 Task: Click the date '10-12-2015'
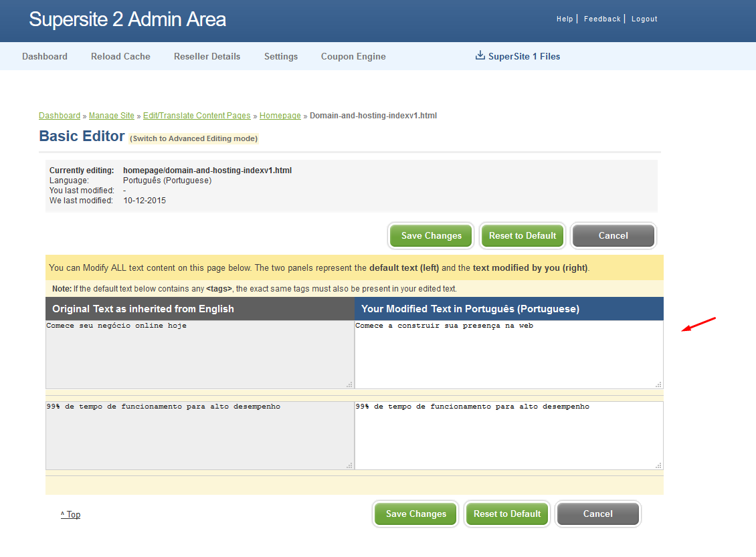144,201
